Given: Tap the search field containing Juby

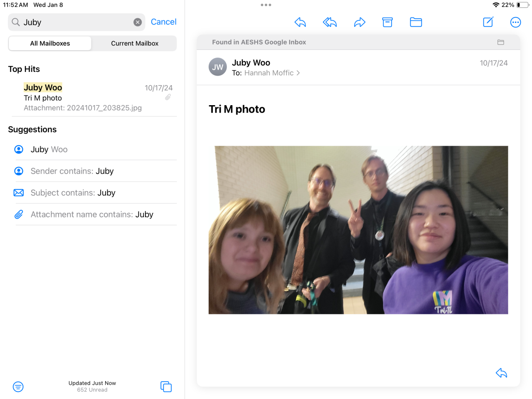Looking at the screenshot, I should coord(76,22).
